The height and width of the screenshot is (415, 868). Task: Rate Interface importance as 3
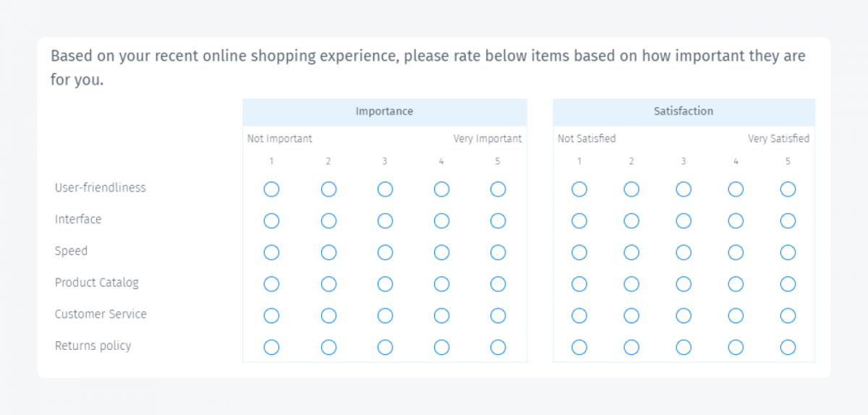tap(385, 221)
